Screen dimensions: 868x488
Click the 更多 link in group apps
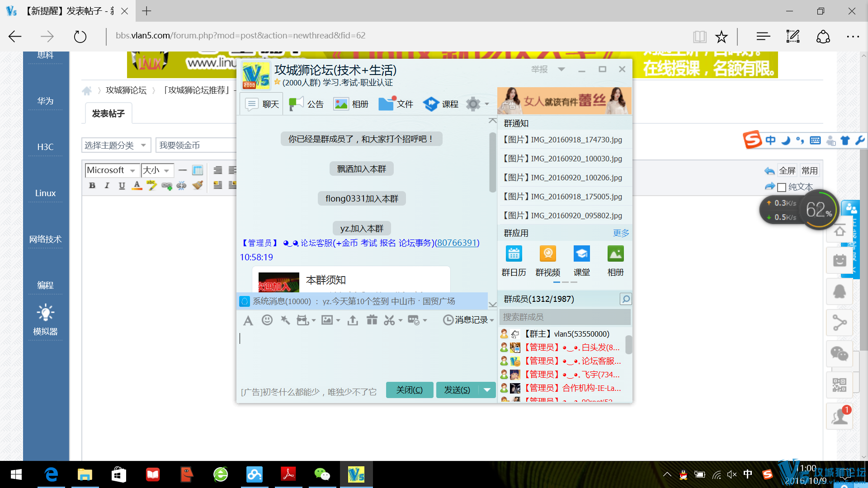coord(621,233)
